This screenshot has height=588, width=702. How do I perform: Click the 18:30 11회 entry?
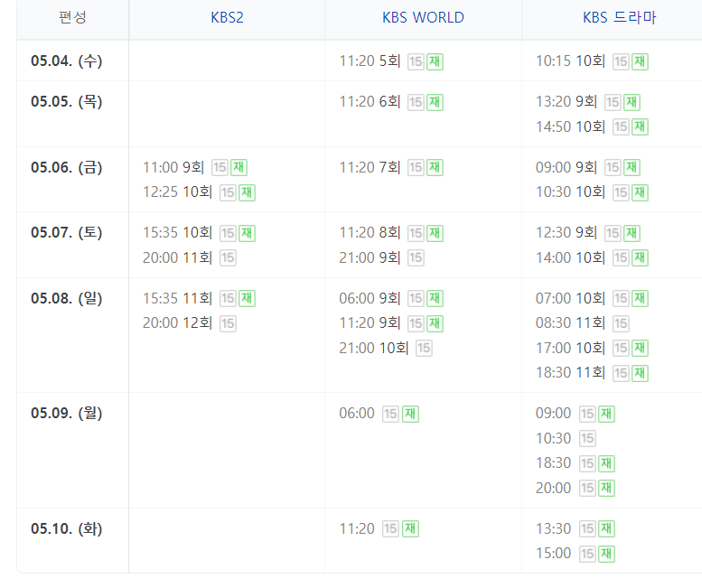pos(570,372)
